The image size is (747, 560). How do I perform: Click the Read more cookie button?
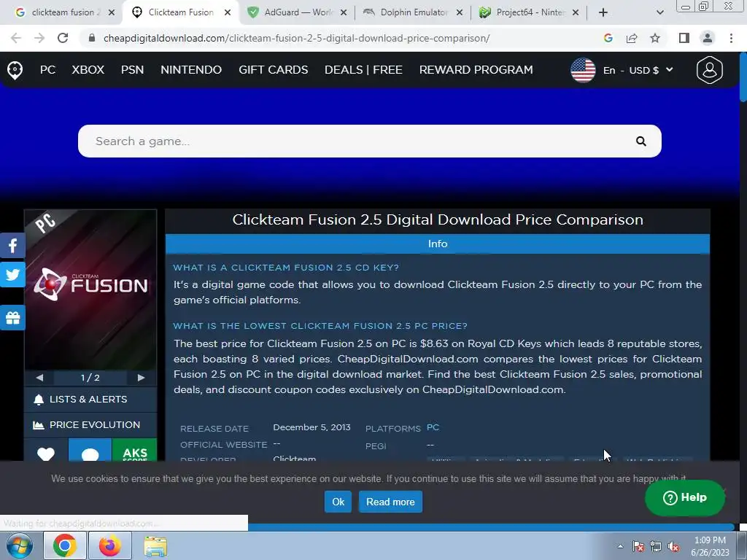coord(390,502)
